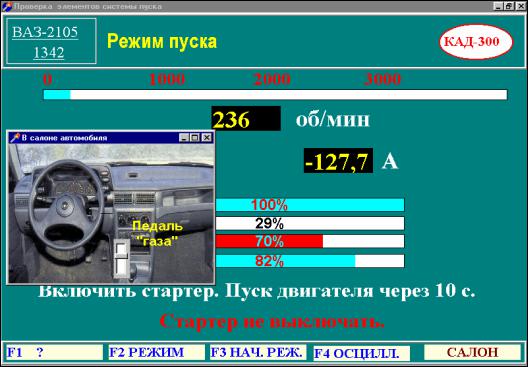Click the 100% cyan bar
Image resolution: width=528 pixels, height=367 pixels.
click(310, 205)
